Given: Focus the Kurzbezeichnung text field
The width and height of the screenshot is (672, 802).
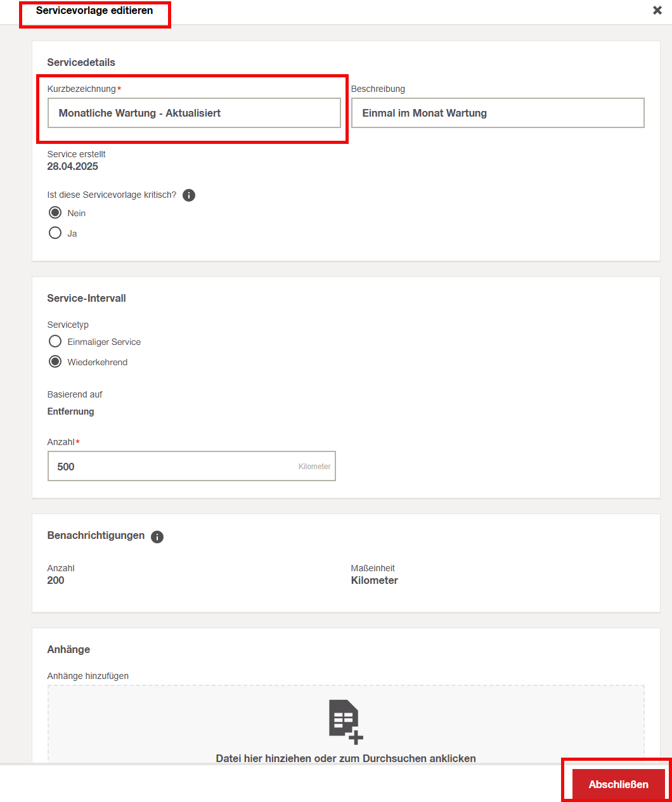Looking at the screenshot, I should (x=194, y=113).
